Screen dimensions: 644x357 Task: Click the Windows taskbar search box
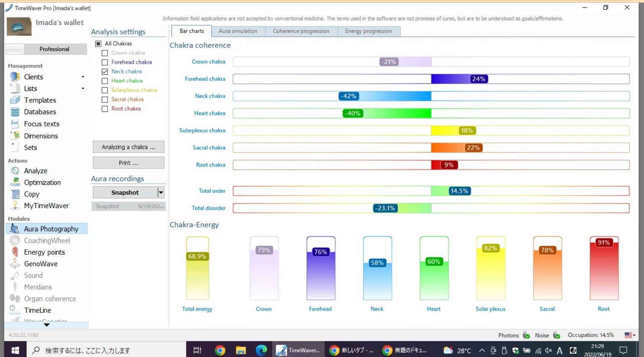(x=106, y=350)
